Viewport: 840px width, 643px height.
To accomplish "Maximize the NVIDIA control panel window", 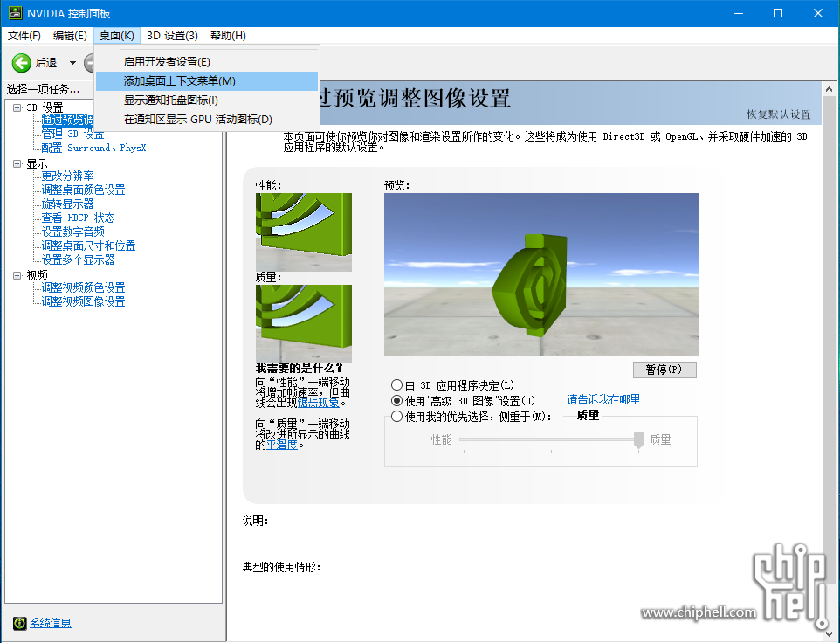I will 778,13.
